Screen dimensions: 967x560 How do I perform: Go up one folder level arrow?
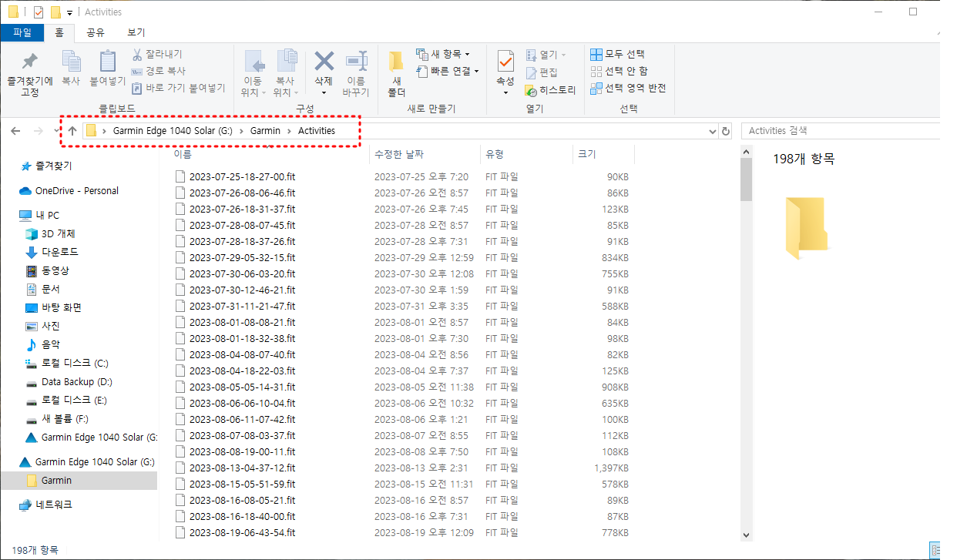click(x=72, y=131)
